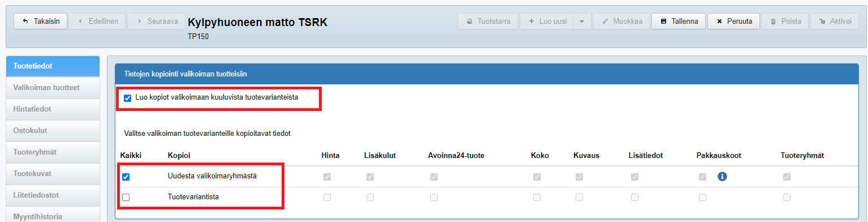Cancel editing with the Peruuta button
This screenshot has width=868, height=222.
[x=733, y=22]
